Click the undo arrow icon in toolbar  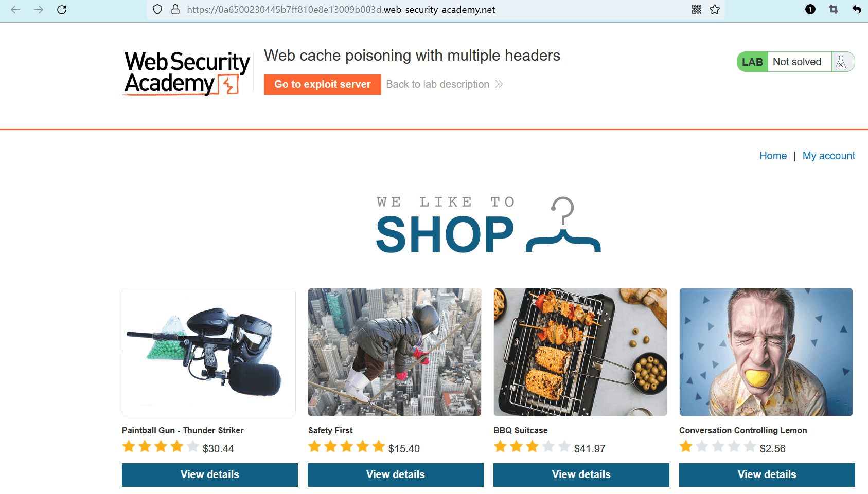coord(857,9)
